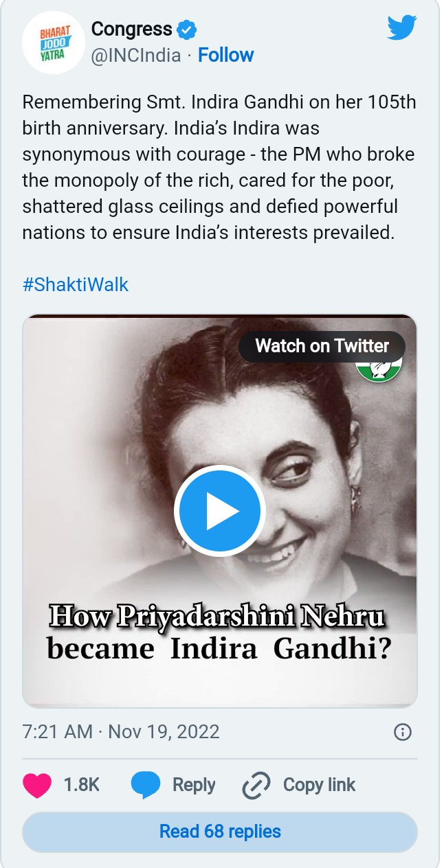Follow the Congress account
Image resolution: width=444 pixels, height=868 pixels.
(x=225, y=55)
